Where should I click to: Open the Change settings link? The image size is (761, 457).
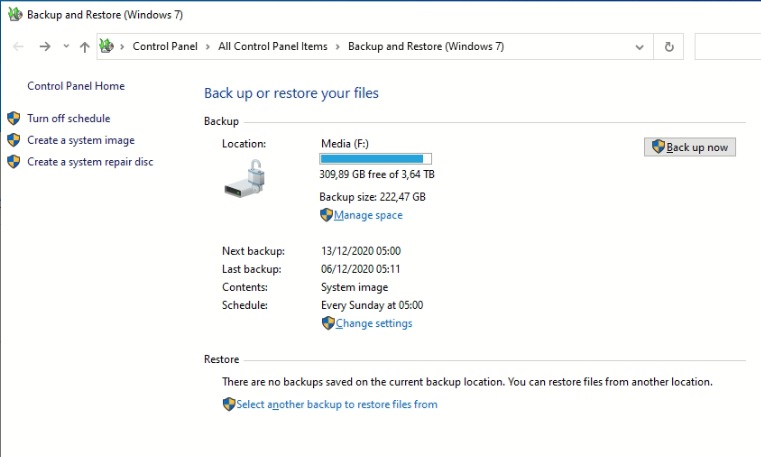[374, 323]
